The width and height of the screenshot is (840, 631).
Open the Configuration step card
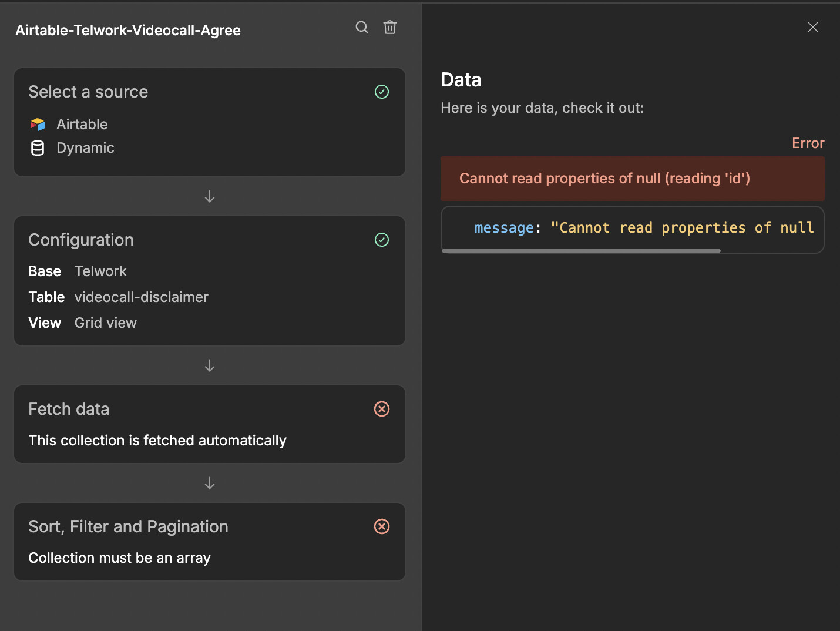210,281
